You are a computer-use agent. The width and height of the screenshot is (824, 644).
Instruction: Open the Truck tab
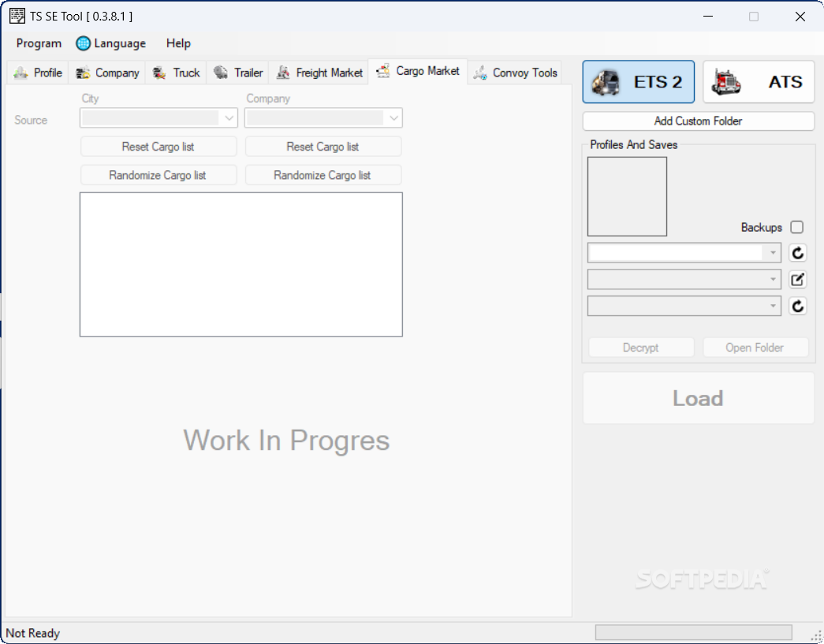click(176, 73)
